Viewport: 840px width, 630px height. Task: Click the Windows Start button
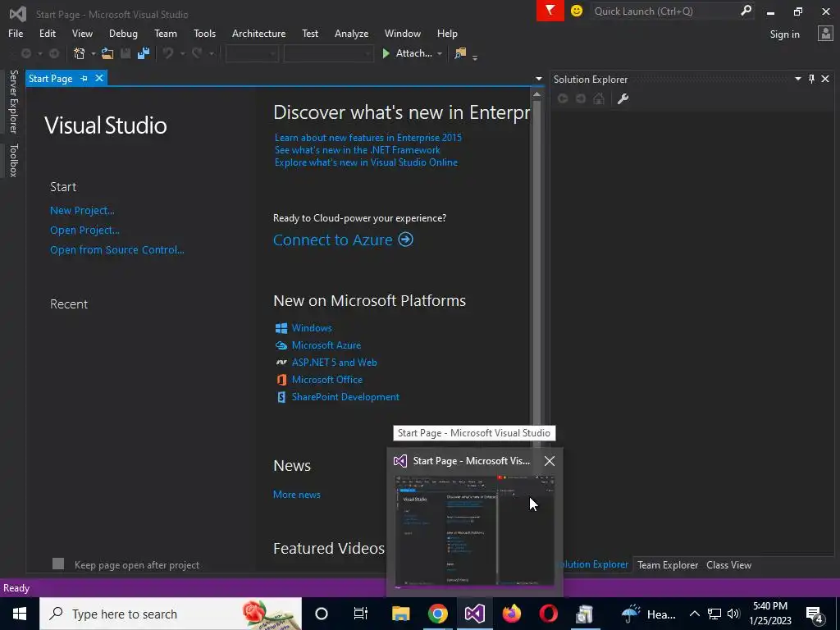tap(20, 614)
